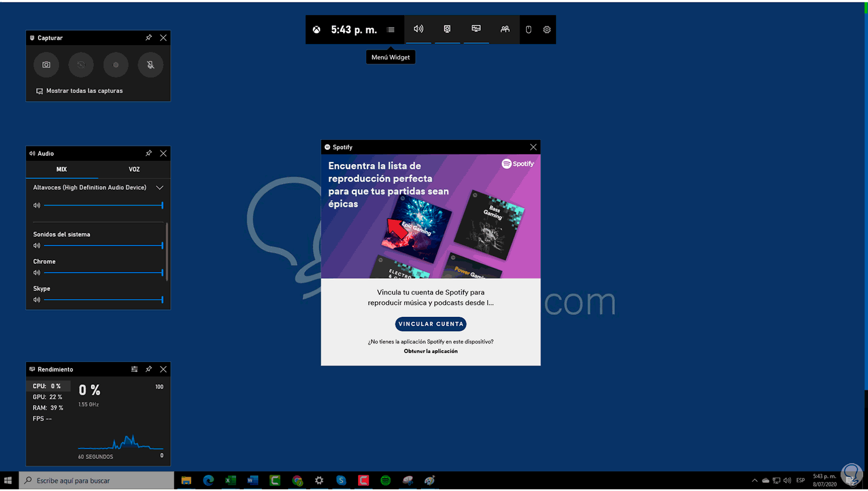868x491 pixels.
Task: Open Skype from the taskbar
Action: [341, 481]
